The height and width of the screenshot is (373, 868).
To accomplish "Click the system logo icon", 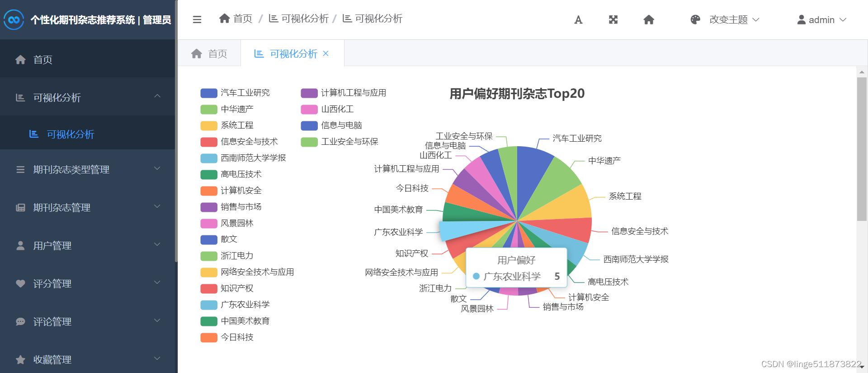I will pos(14,19).
